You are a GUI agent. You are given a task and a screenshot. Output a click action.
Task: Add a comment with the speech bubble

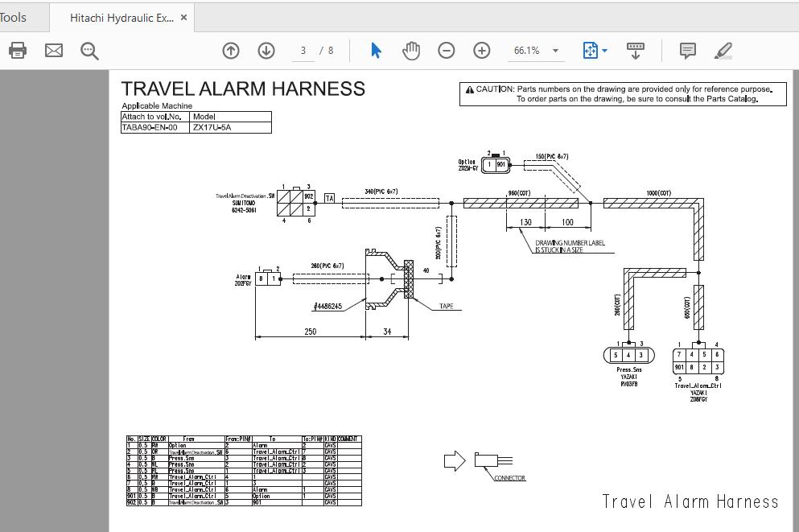pyautogui.click(x=687, y=51)
